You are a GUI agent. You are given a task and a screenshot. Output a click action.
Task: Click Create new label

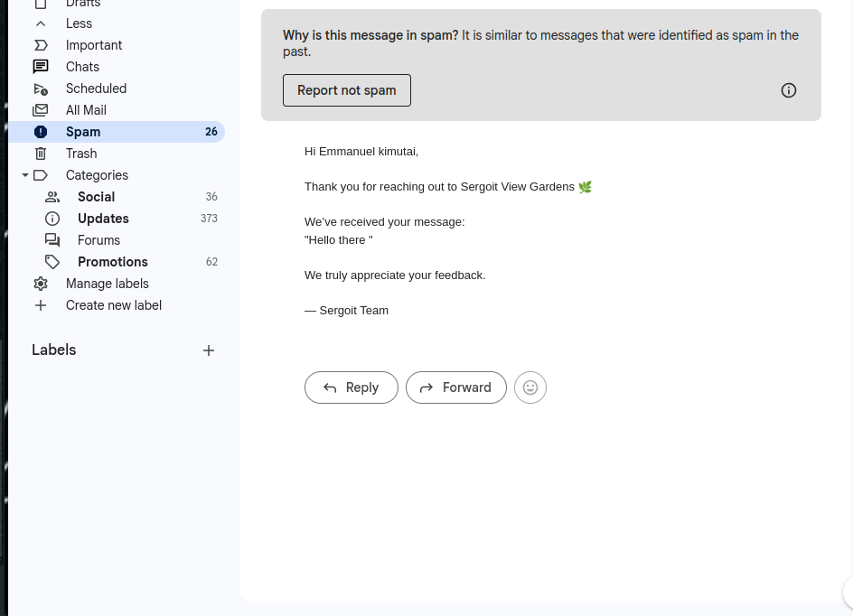[113, 305]
